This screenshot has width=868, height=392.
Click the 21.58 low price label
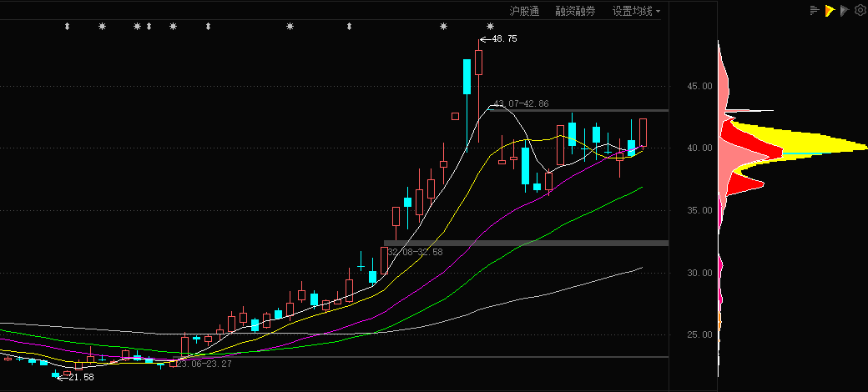pyautogui.click(x=81, y=377)
